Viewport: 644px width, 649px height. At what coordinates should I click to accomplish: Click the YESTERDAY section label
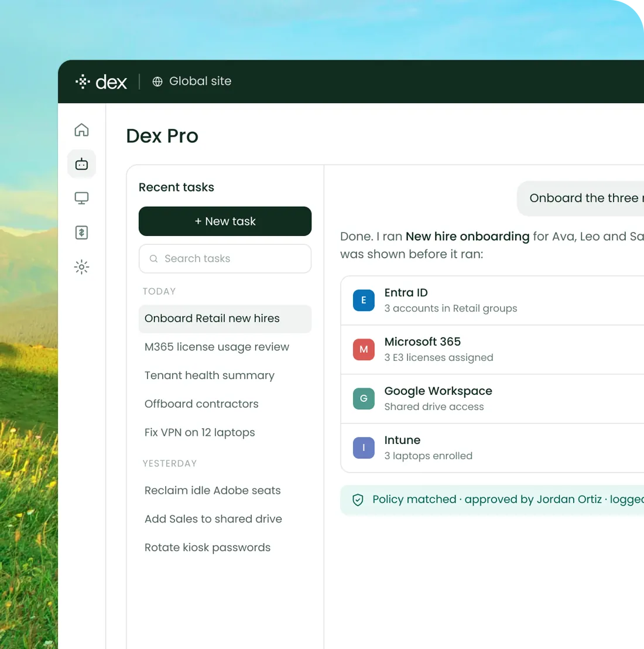pyautogui.click(x=170, y=463)
